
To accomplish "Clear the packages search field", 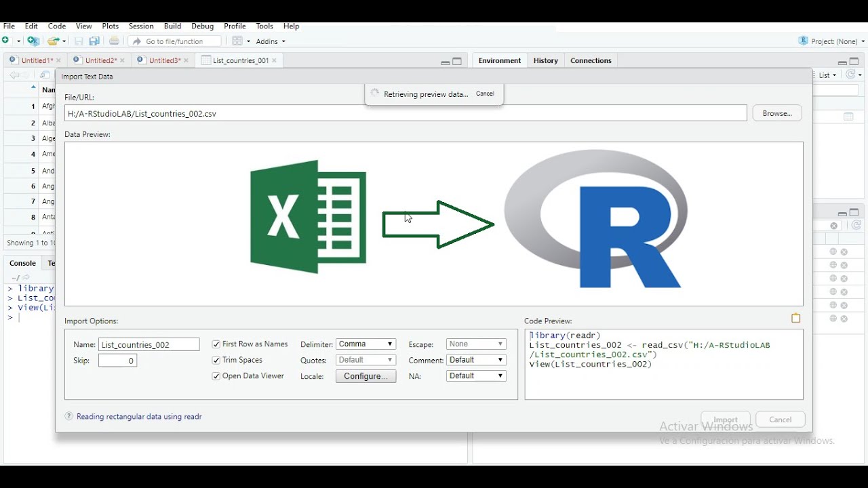I will (x=834, y=226).
